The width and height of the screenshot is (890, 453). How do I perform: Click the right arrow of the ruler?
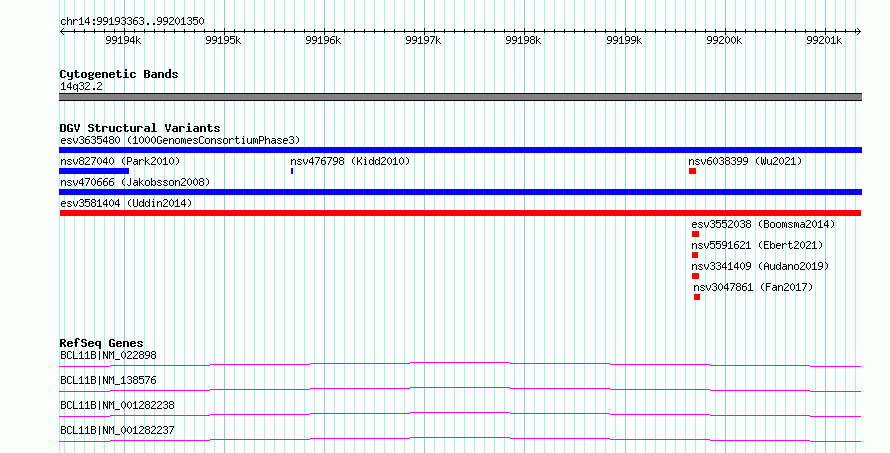[x=859, y=32]
